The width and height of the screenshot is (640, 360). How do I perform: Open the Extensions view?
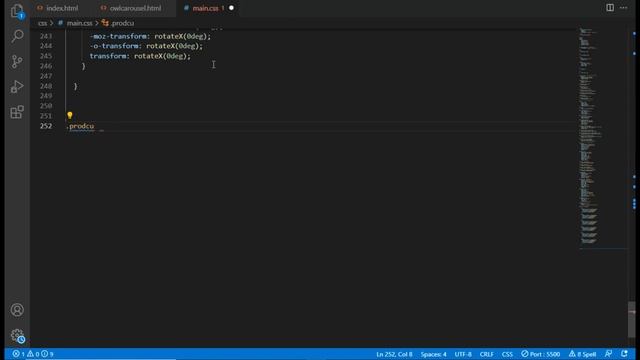coord(17,112)
